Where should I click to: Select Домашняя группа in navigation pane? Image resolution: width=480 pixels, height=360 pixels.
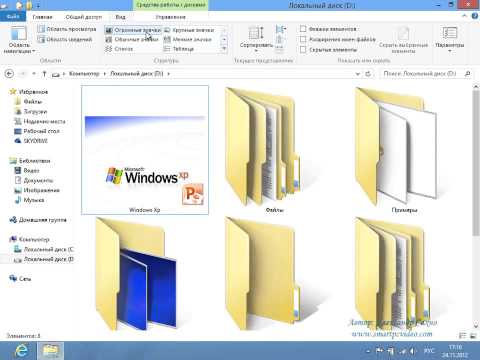coord(42,220)
